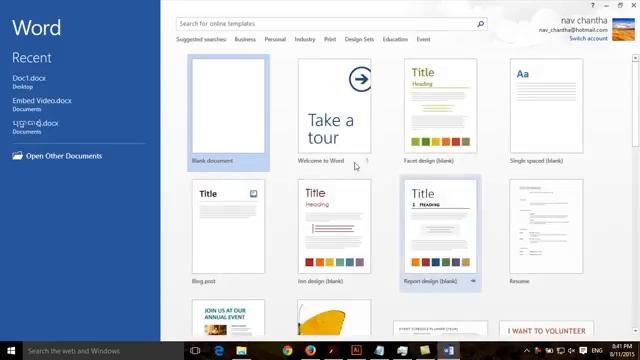Open Adobe Illustrator from the taskbar
This screenshot has width=640, height=360.
356,351
